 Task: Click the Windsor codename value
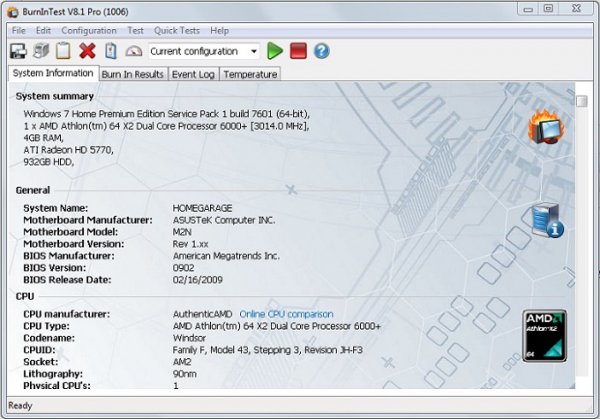[189, 338]
